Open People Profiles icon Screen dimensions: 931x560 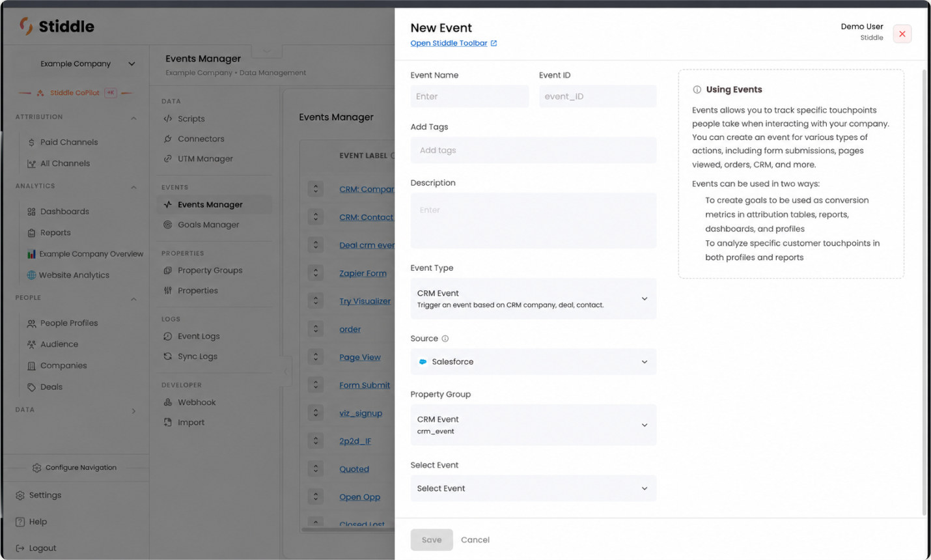coord(31,323)
